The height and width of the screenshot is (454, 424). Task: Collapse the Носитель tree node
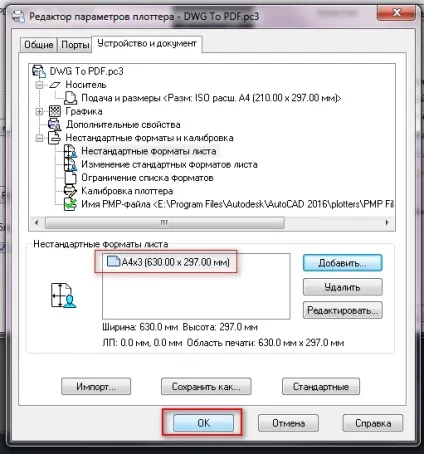39,85
